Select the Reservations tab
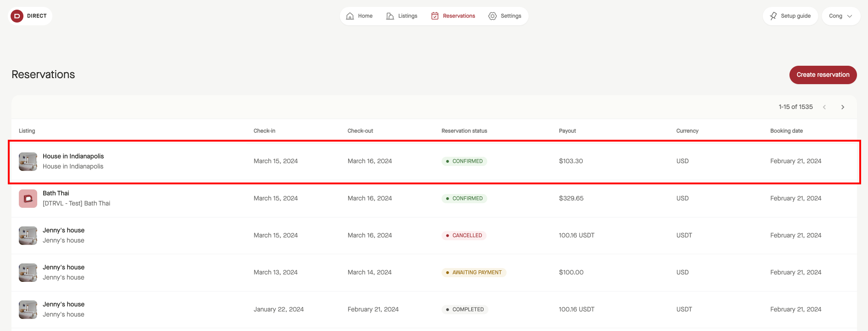The image size is (868, 331). [453, 16]
